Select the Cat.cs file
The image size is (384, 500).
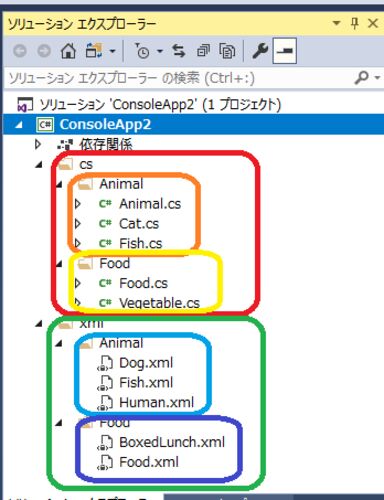139,224
